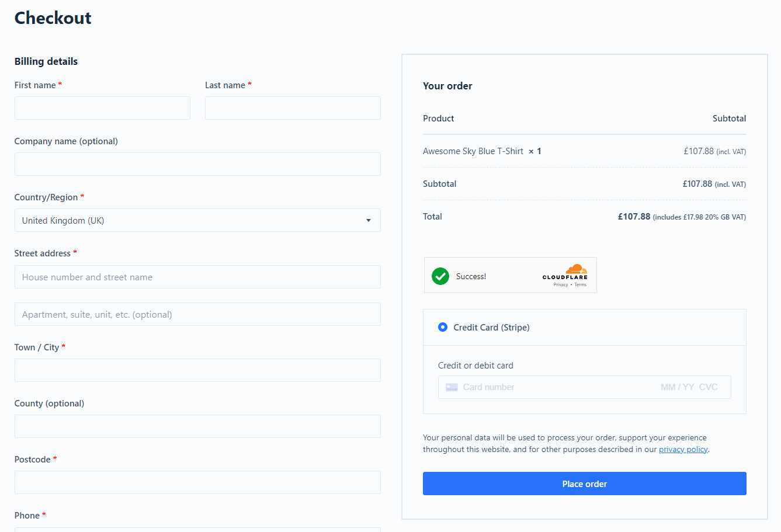This screenshot has width=781, height=532.
Task: Click the Place order button
Action: point(585,484)
